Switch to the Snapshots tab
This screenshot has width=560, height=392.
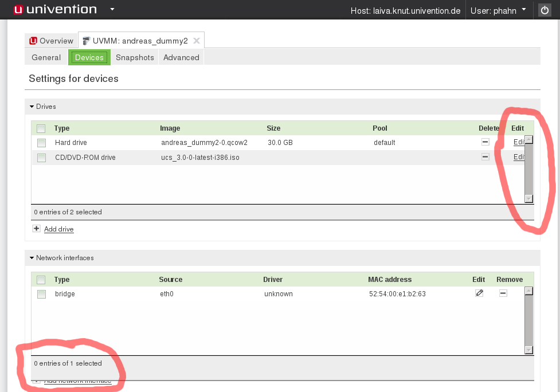(135, 57)
